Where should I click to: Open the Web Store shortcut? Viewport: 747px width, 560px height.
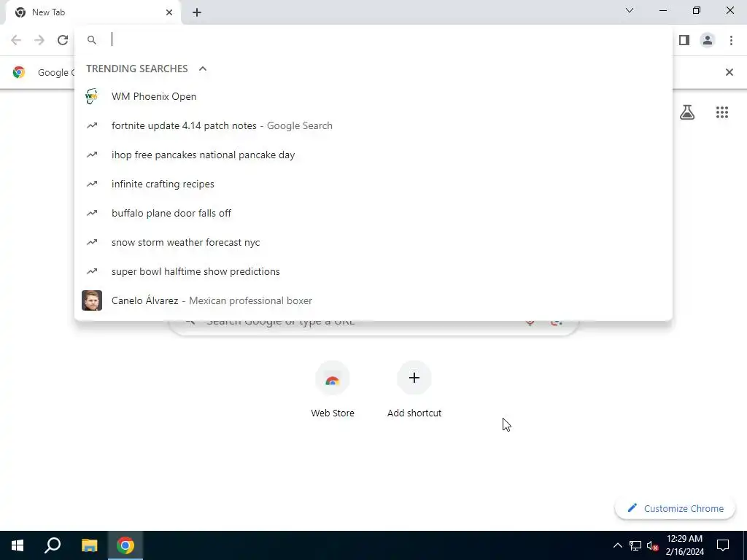[x=333, y=390]
